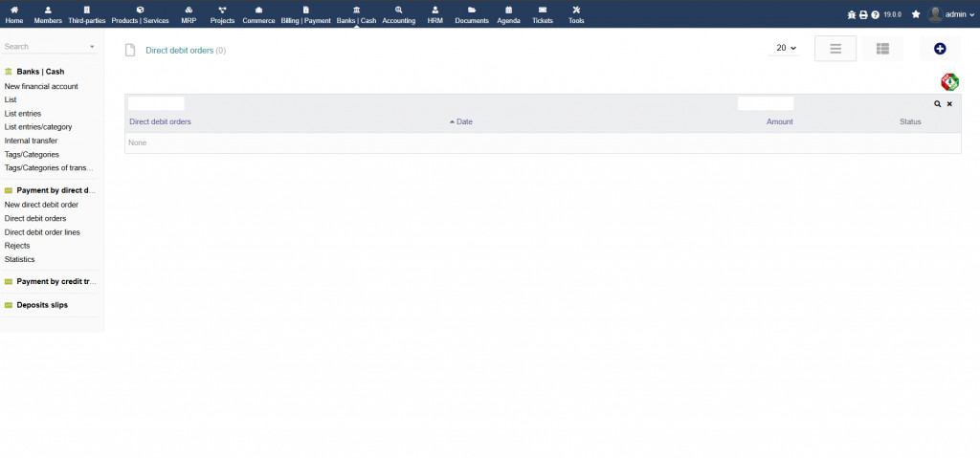Open New direct debit order link
Viewport: 980px width, 458px height.
[41, 205]
